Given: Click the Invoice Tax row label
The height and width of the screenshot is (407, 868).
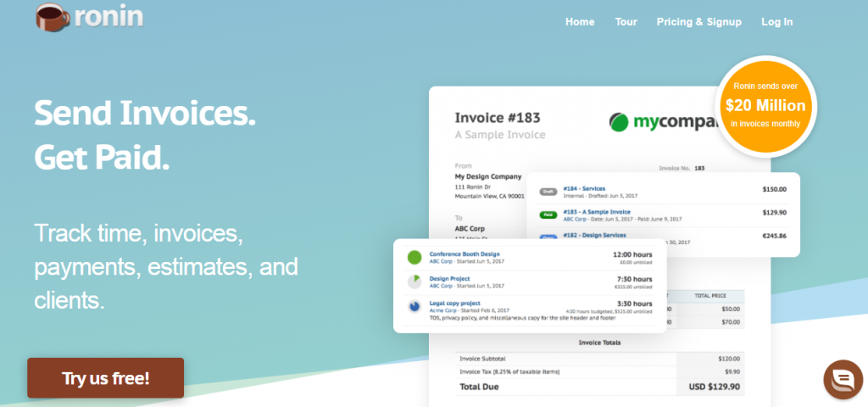Looking at the screenshot, I should (x=509, y=371).
